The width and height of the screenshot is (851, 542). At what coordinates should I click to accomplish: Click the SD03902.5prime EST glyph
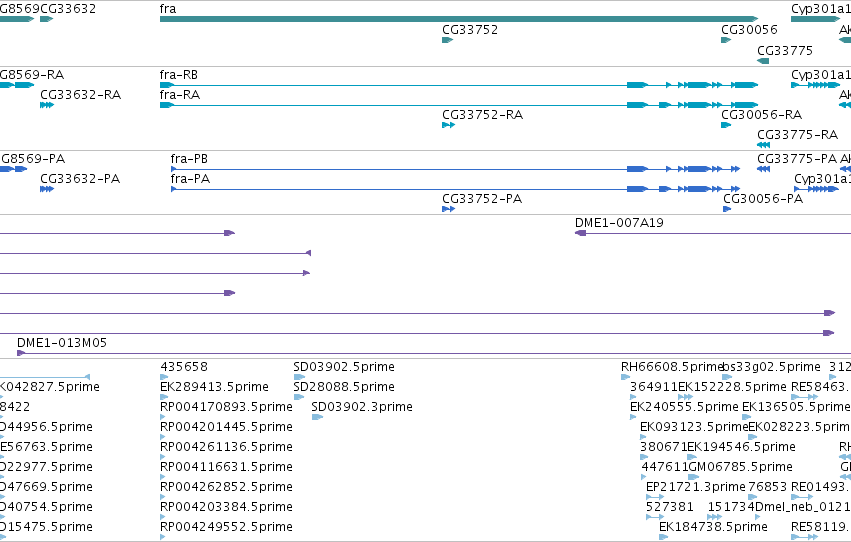pyautogui.click(x=299, y=377)
